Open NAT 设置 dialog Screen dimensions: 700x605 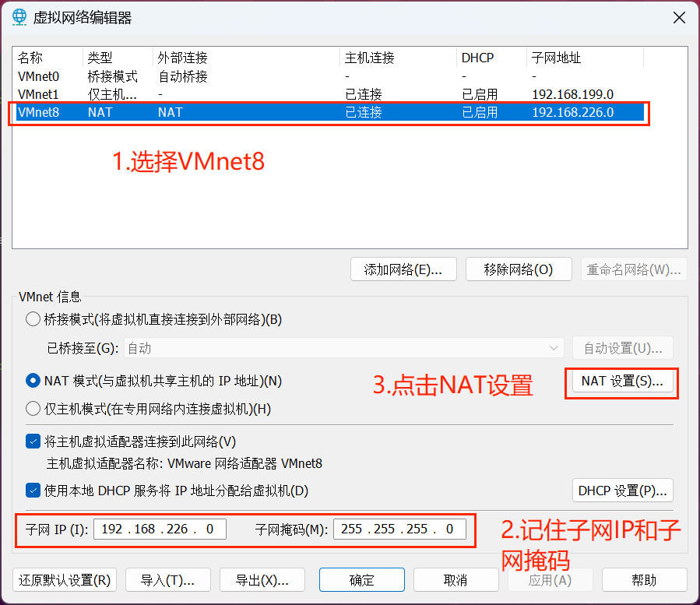622,382
